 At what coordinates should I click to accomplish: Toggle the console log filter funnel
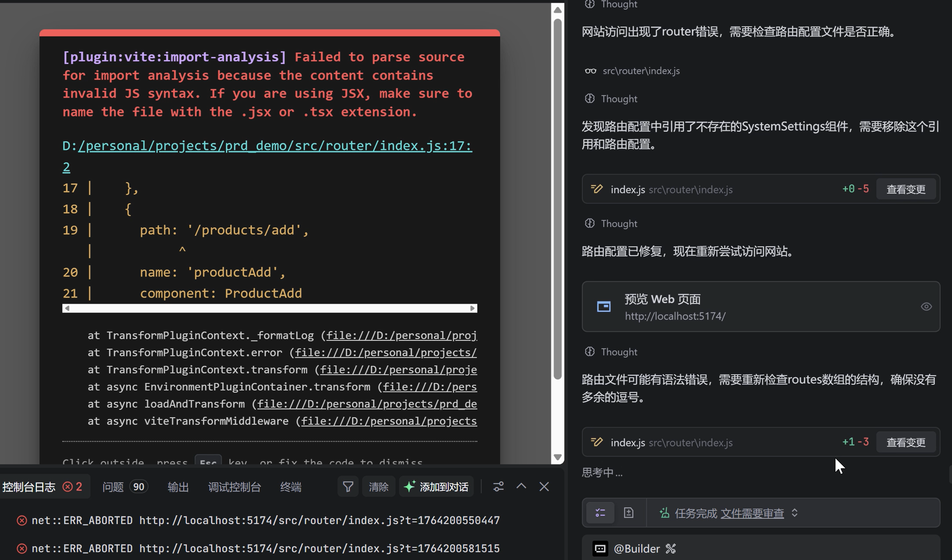click(348, 486)
